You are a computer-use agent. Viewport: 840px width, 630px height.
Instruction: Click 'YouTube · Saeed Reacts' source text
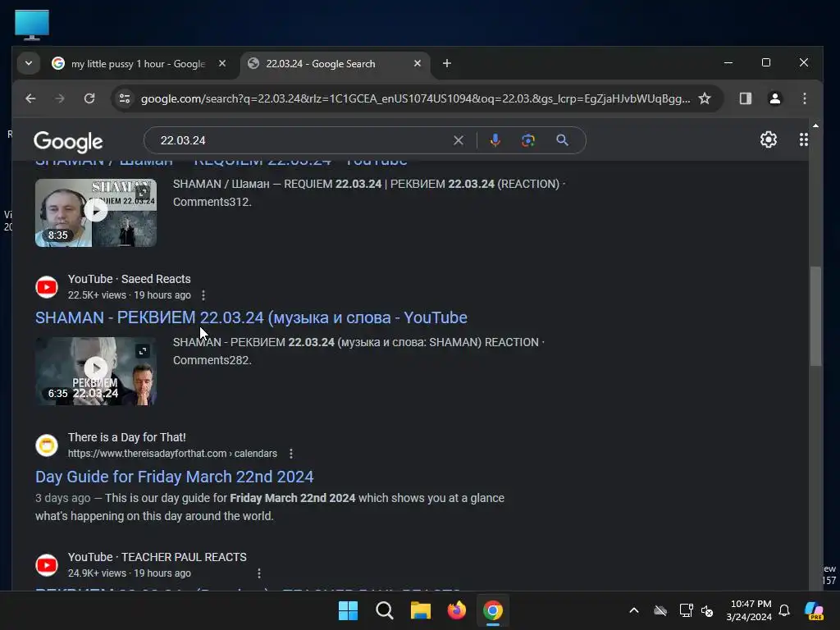coord(129,279)
